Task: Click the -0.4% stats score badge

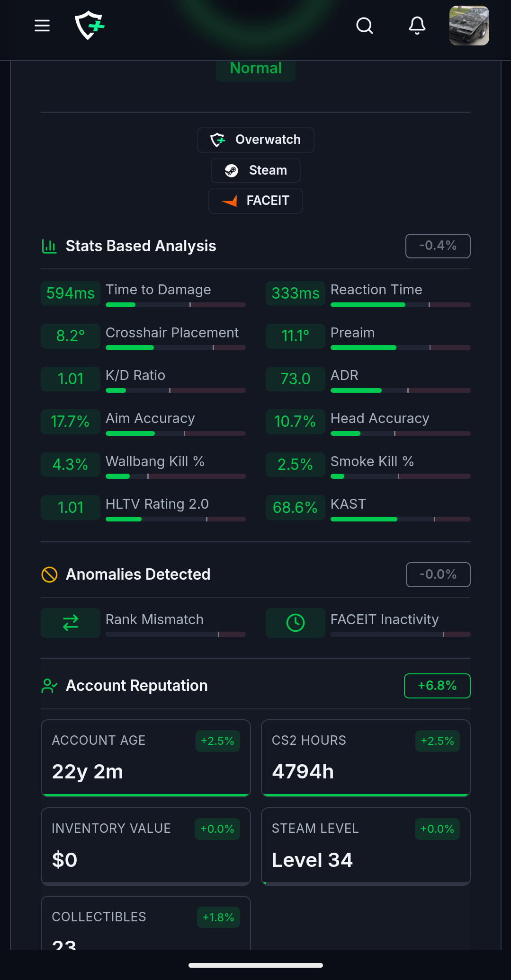Action: tap(438, 246)
